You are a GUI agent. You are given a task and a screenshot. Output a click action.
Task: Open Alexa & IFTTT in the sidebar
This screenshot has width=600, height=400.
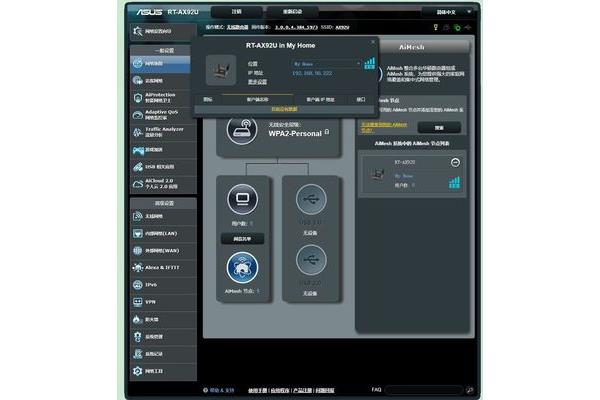pyautogui.click(x=163, y=268)
